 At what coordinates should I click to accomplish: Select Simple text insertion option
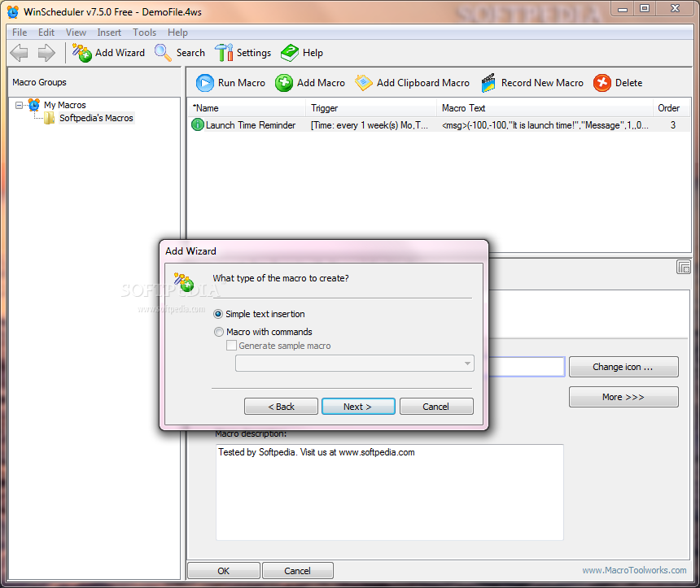[260, 314]
